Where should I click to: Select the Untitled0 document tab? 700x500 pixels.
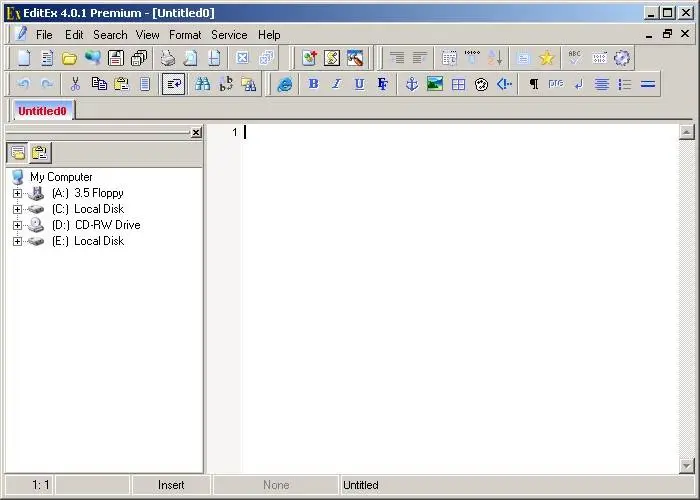(x=43, y=111)
